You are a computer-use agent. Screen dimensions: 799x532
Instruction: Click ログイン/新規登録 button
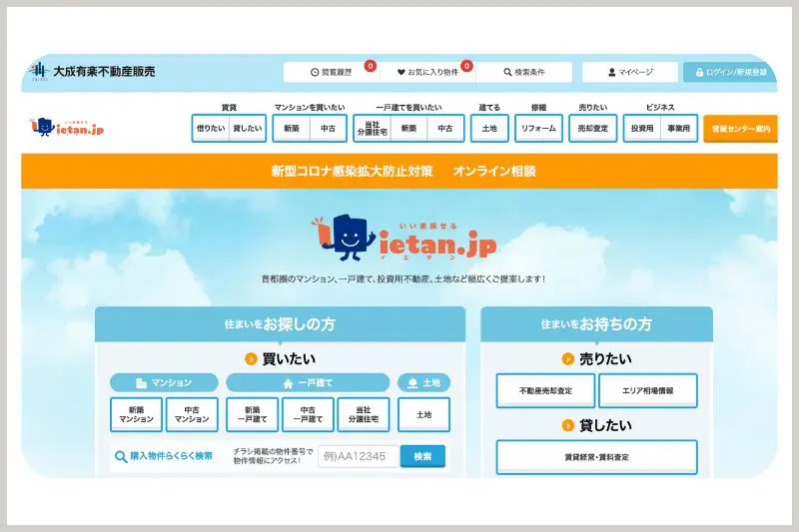point(730,72)
